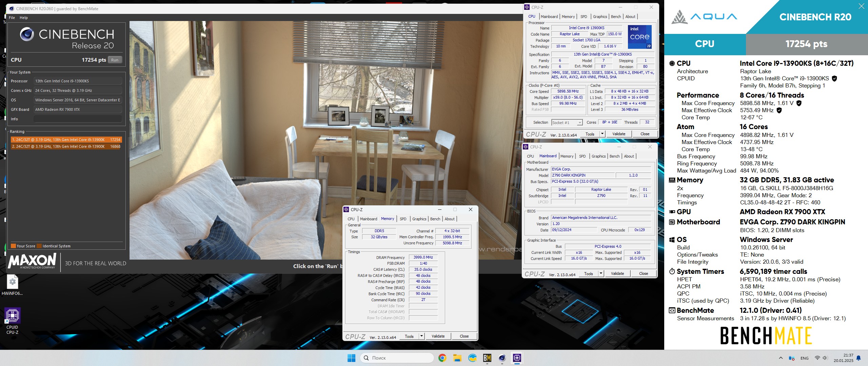Click Validate in Memory CPU-Z window
Screen dimensions: 868x366
click(x=438, y=337)
